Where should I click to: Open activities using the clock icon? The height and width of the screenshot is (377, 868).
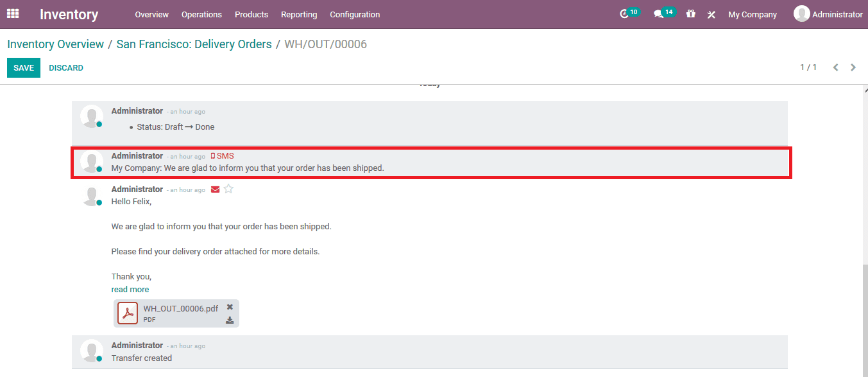(625, 13)
